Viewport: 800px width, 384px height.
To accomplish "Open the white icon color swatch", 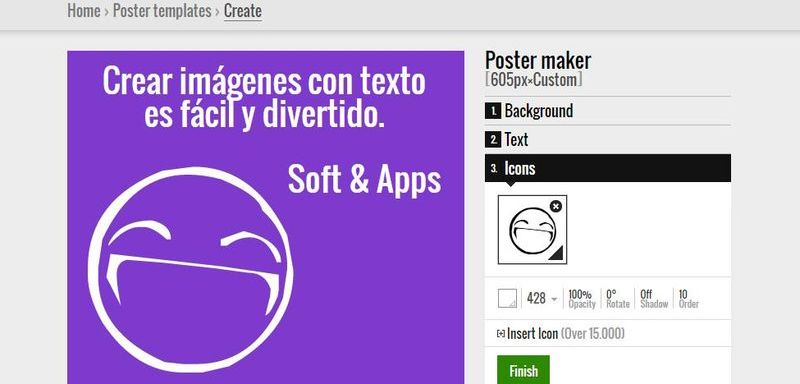I will 507,298.
